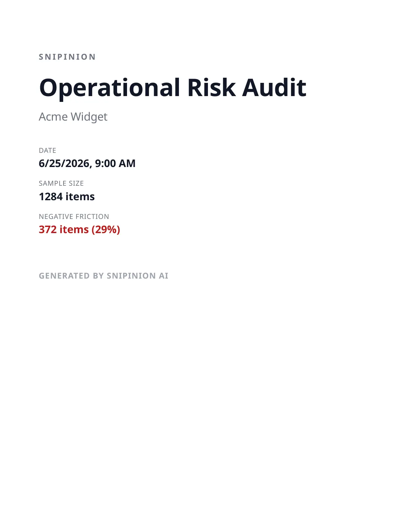The width and height of the screenshot is (411, 532).
Task: Select the 6/25/2026, 9:00 AM value
Action: point(87,163)
